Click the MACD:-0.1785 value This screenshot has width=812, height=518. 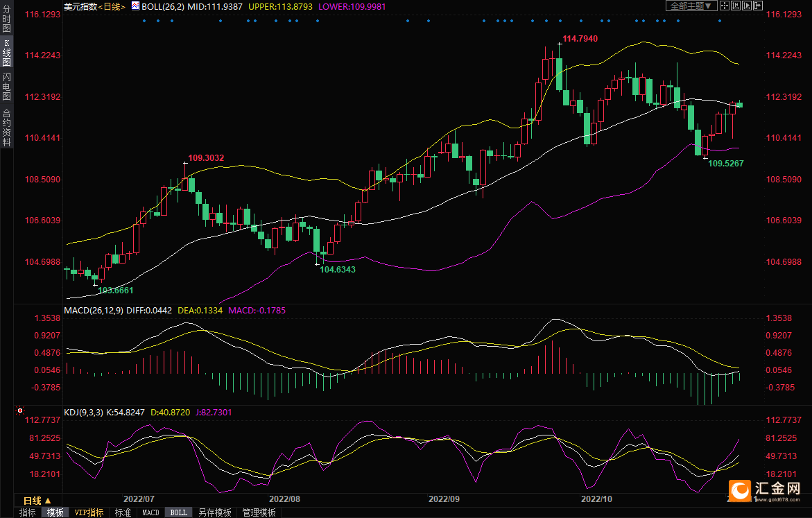(x=257, y=310)
